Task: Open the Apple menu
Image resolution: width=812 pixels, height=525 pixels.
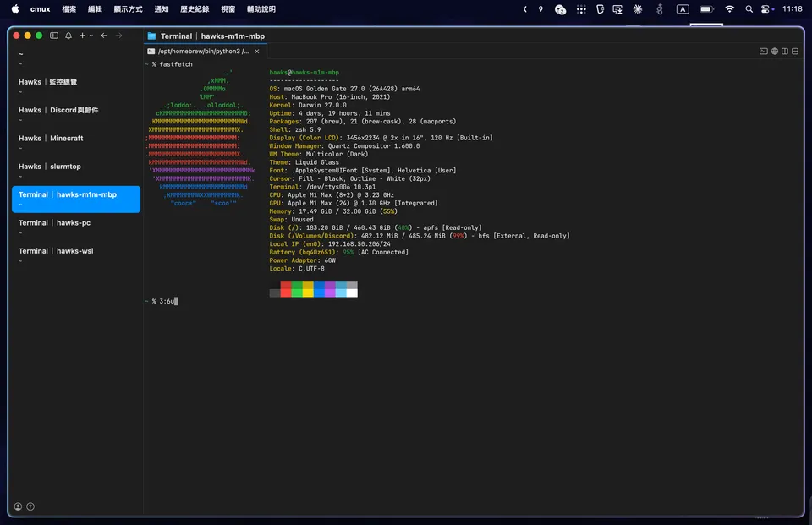Action: tap(15, 8)
